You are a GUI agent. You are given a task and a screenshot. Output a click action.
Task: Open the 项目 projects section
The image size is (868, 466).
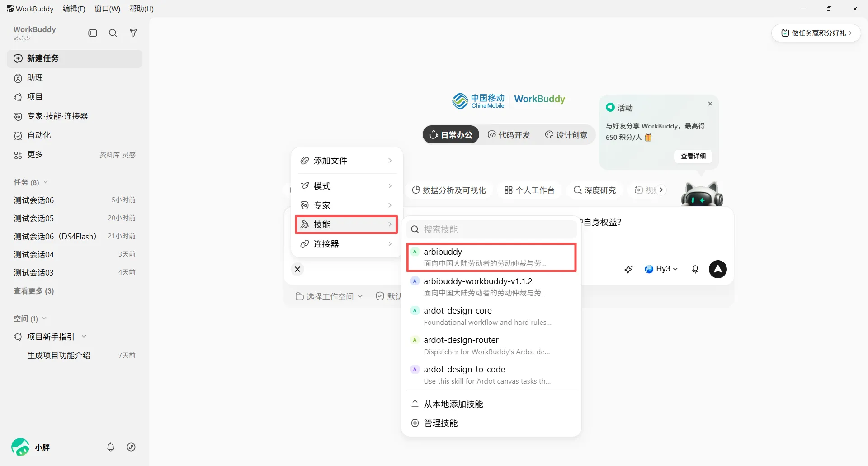pyautogui.click(x=75, y=97)
